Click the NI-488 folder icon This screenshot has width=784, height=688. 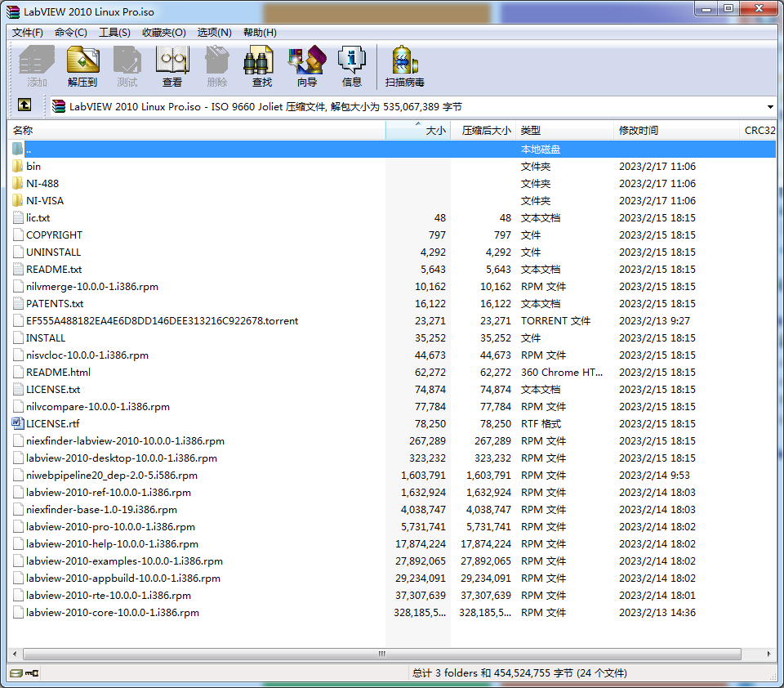tap(17, 183)
